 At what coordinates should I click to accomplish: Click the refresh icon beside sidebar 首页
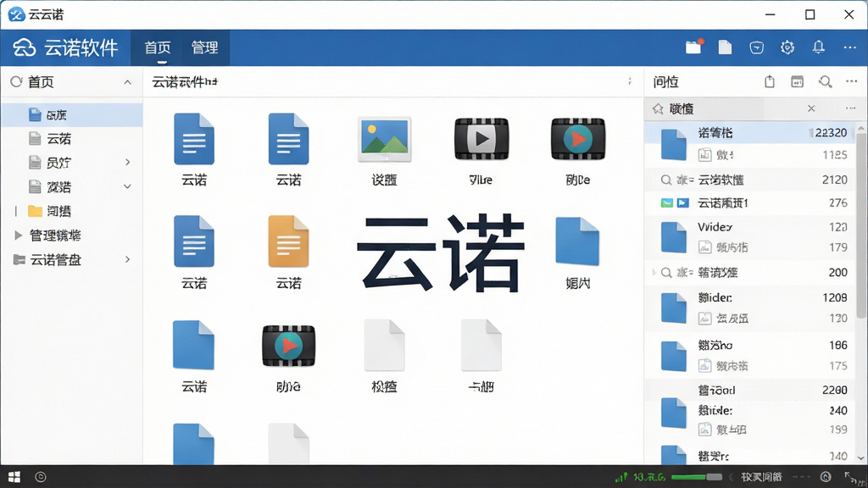coord(16,82)
